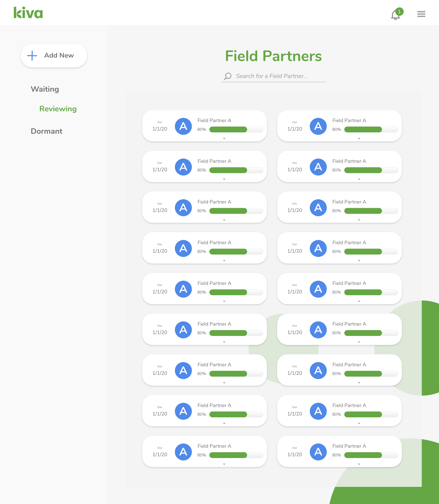
Task: Click the A avatar on first-row left card
Action: pos(183,126)
